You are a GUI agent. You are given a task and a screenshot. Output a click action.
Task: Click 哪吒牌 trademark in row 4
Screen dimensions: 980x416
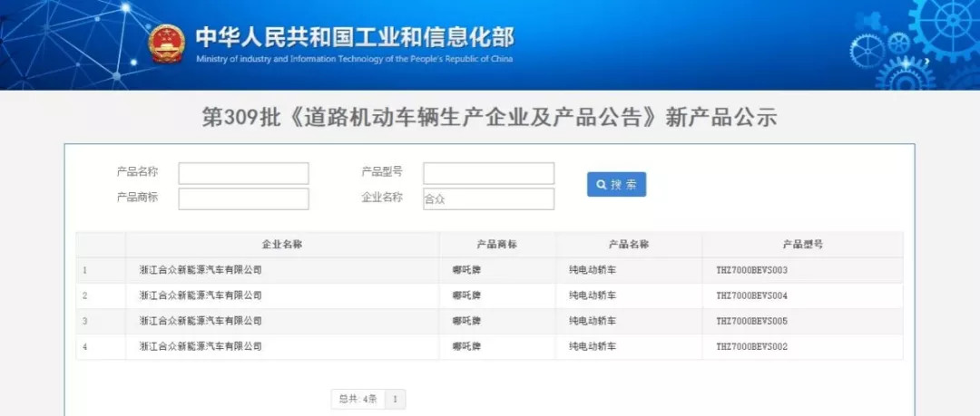pos(467,346)
